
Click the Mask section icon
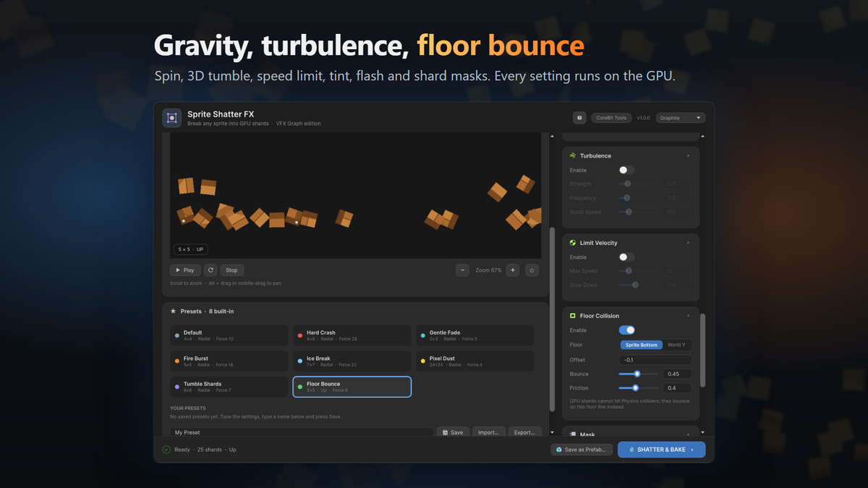click(573, 435)
